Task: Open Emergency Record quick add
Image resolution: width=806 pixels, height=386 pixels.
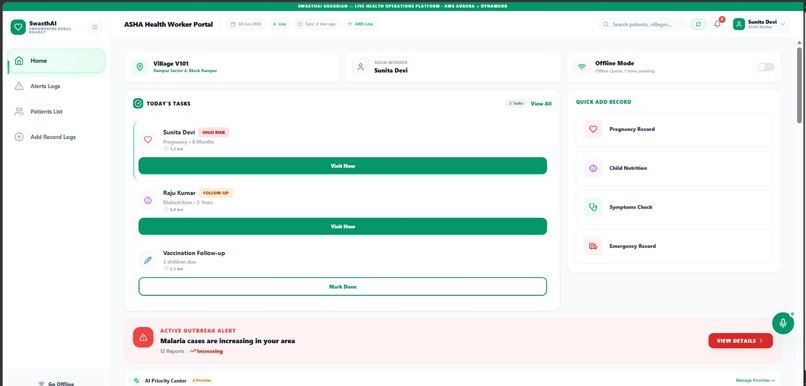Action: click(x=674, y=246)
